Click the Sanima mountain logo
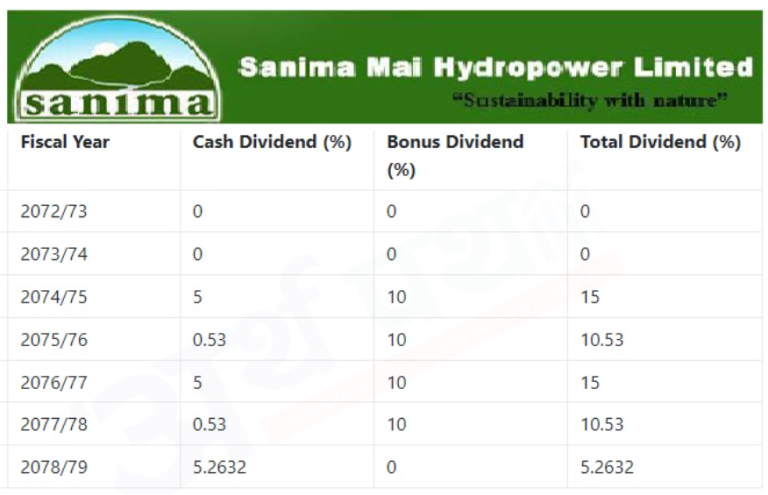This screenshot has width=768, height=495. (118, 68)
